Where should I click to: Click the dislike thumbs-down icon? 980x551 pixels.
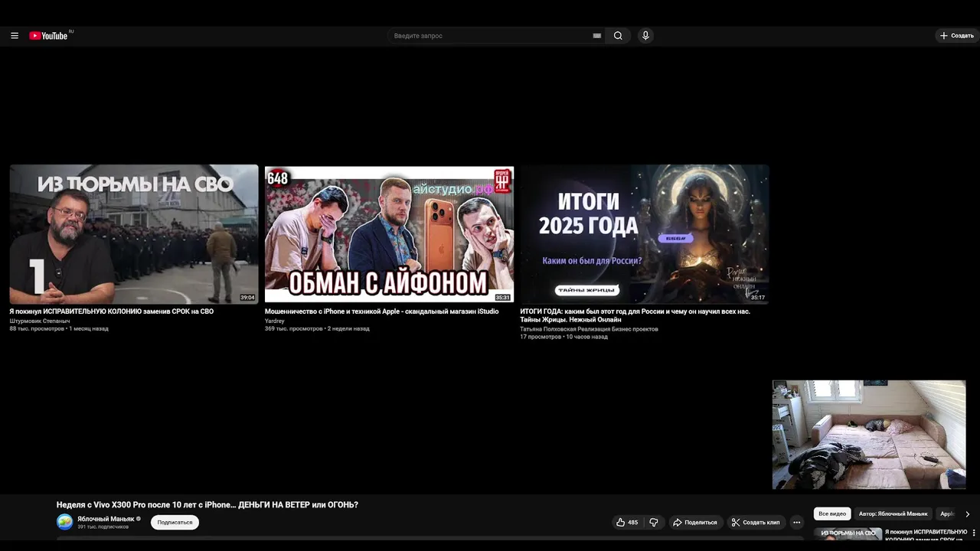tap(654, 522)
